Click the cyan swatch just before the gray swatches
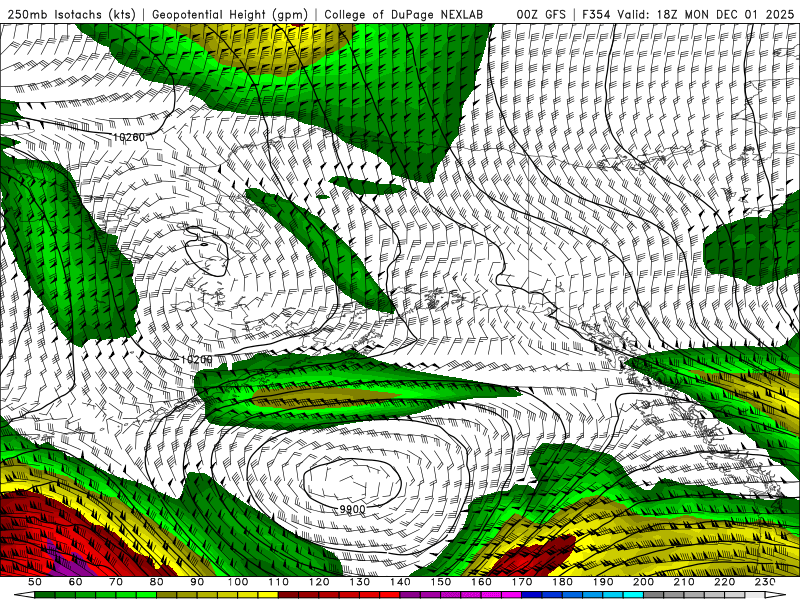The height and width of the screenshot is (600, 800). (x=634, y=596)
